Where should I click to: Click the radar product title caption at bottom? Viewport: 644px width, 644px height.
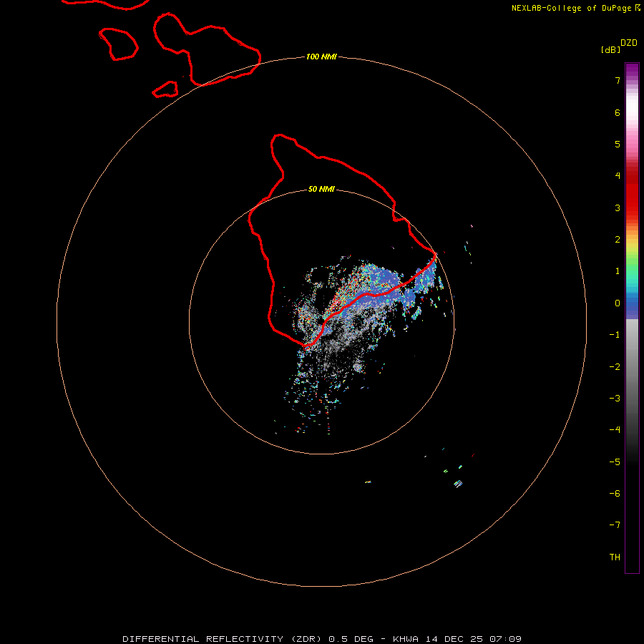pyautogui.click(x=322, y=639)
